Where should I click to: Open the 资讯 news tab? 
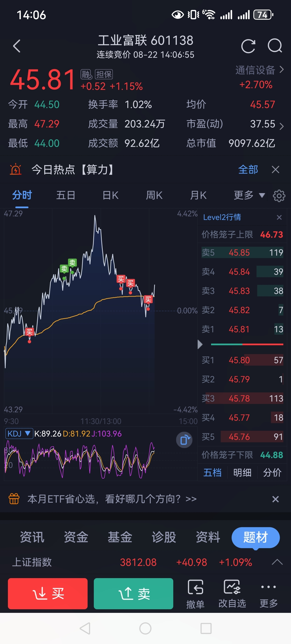pos(32,537)
